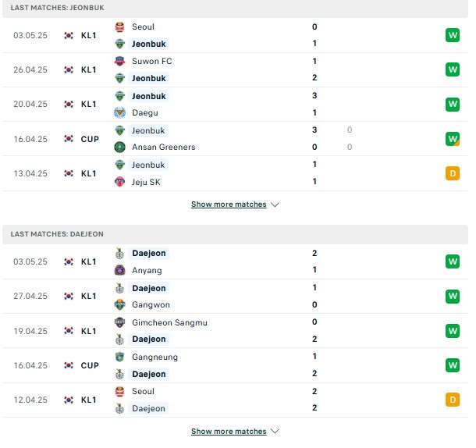Expand more matches under Jeonbuk section
This screenshot has width=476, height=448.
[x=229, y=204]
